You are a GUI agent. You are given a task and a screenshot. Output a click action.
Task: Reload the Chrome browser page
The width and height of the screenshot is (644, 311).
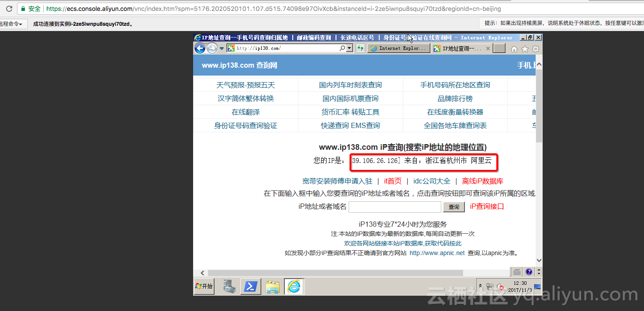point(9,9)
